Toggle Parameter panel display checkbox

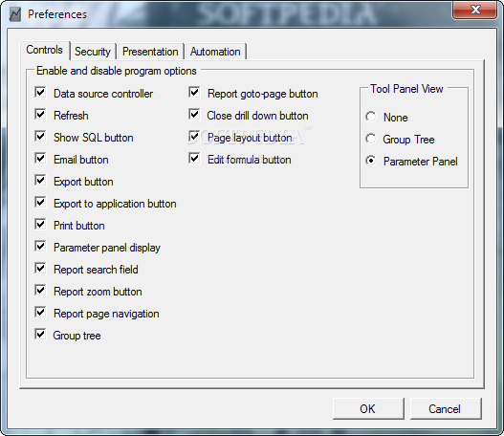[x=40, y=246]
